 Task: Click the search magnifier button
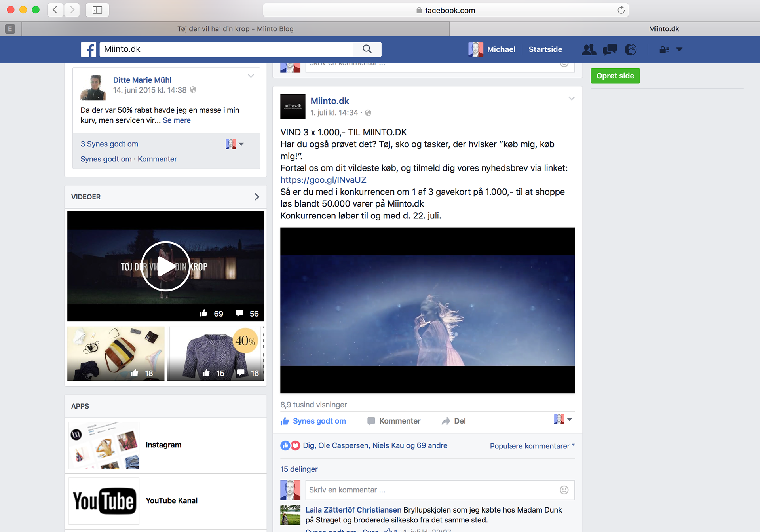pyautogui.click(x=367, y=49)
